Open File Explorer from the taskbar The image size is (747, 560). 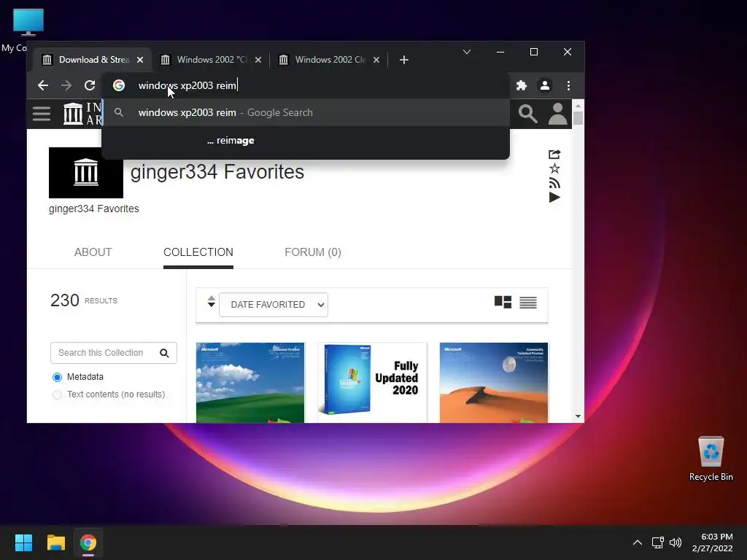coord(55,542)
